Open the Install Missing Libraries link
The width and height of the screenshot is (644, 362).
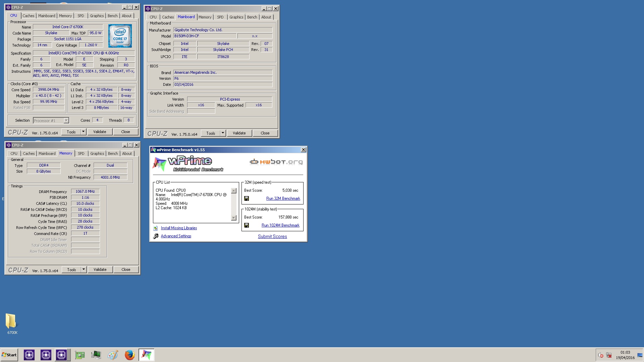tap(179, 228)
